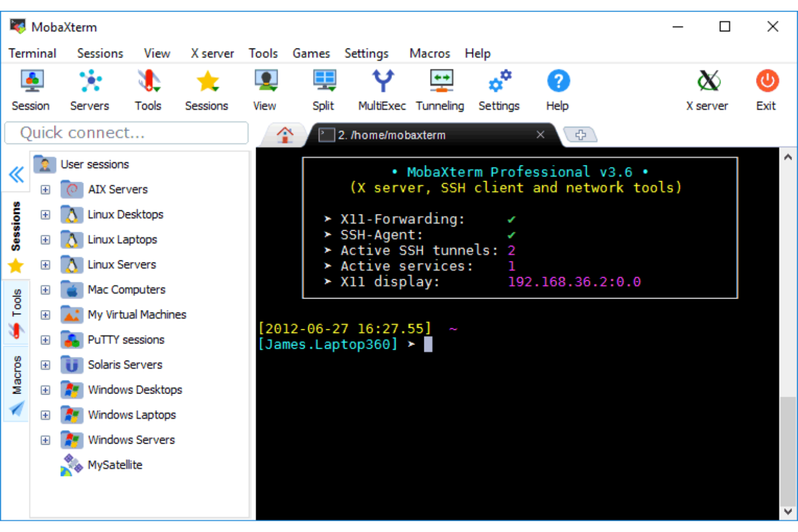Viewport: 798px width, 532px height.
Task: Open the MultiExec mode icon
Action: point(382,89)
